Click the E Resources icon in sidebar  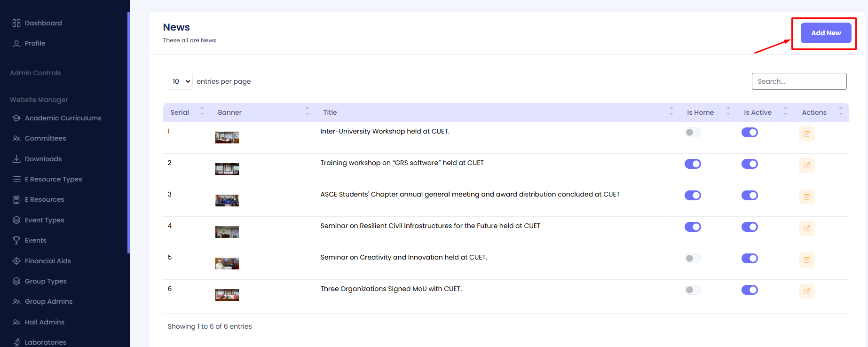pos(16,199)
